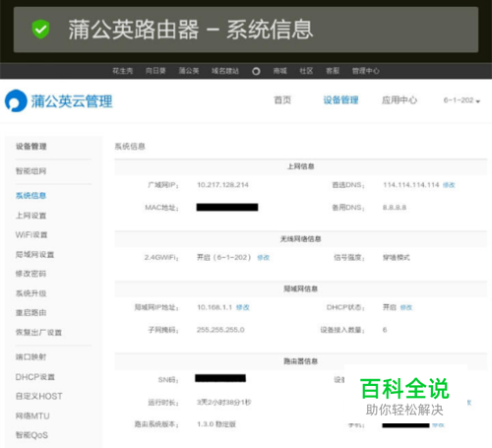Open 上网设置 in the sidebar
The height and width of the screenshot is (448, 492).
click(x=31, y=216)
